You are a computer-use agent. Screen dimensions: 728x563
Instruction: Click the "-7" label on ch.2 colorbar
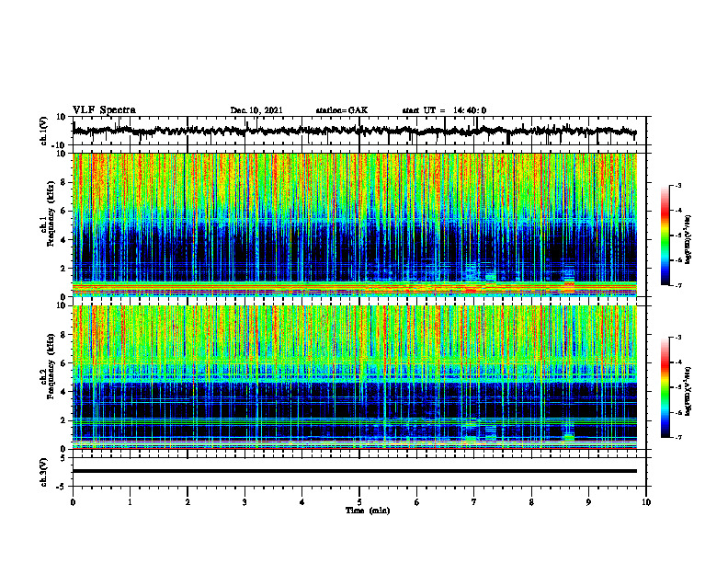click(x=678, y=437)
